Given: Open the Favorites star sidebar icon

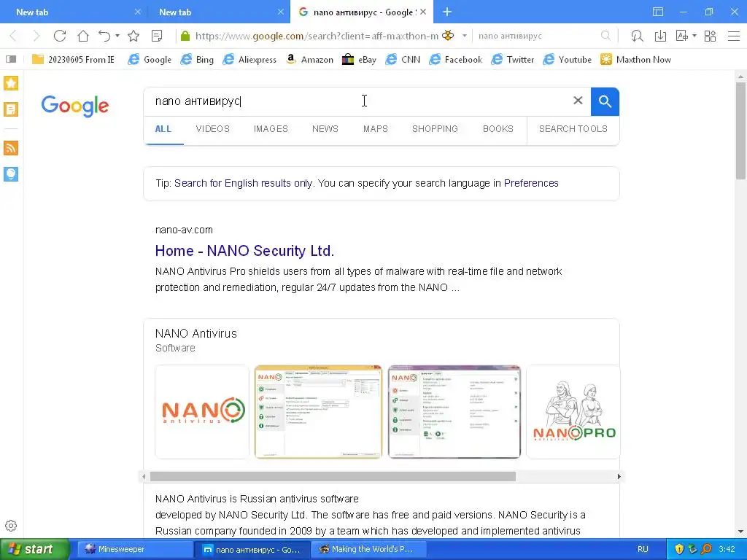Looking at the screenshot, I should [11, 83].
